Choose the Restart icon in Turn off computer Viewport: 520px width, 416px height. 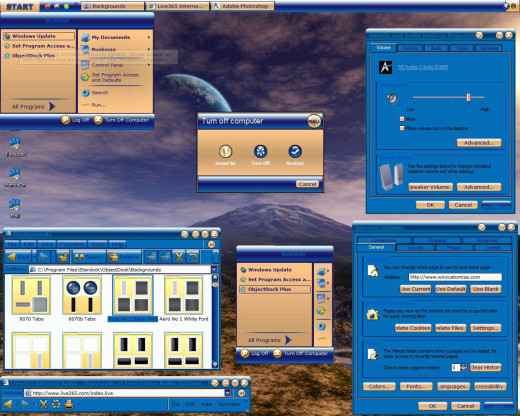(x=295, y=151)
